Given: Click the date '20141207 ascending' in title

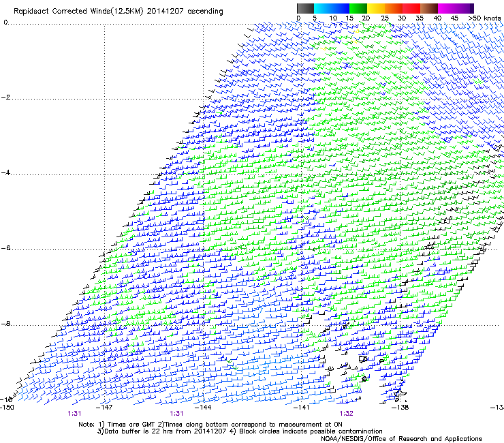Looking at the screenshot, I should (185, 12).
